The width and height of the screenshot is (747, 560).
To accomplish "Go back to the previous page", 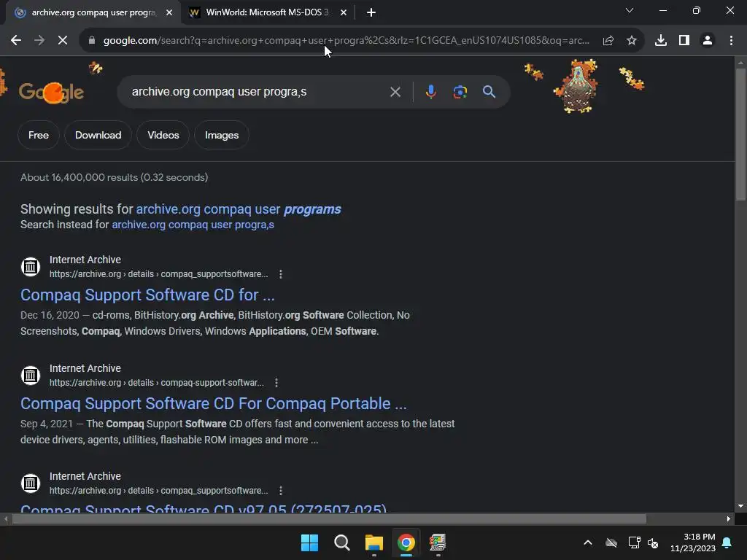I will coord(16,41).
